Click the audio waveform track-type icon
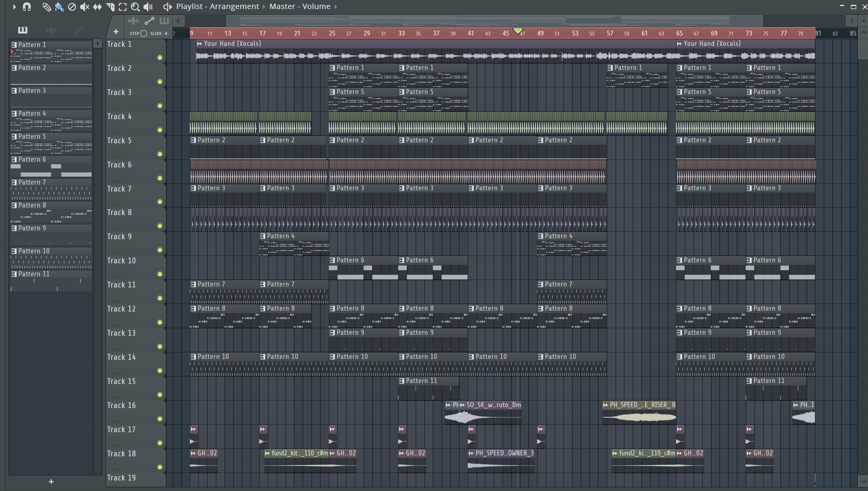 (133, 21)
